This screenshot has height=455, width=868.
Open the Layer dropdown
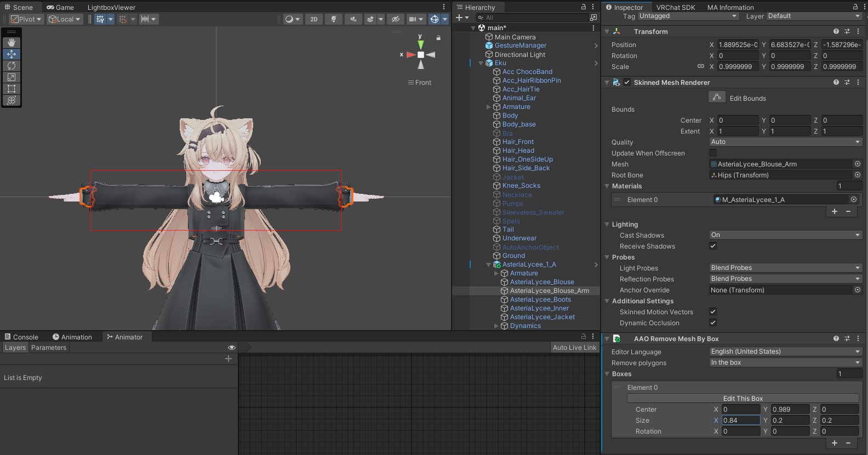(x=814, y=16)
